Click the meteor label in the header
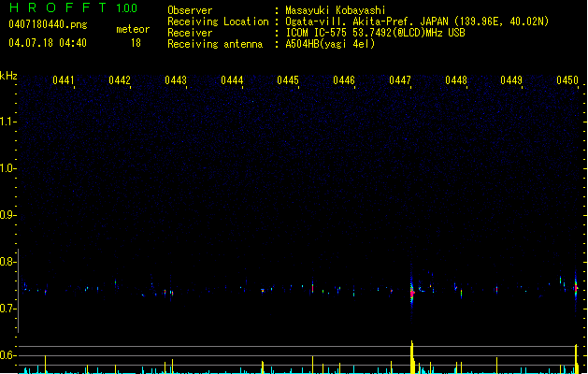The height and width of the screenshot is (374, 588). [x=133, y=29]
